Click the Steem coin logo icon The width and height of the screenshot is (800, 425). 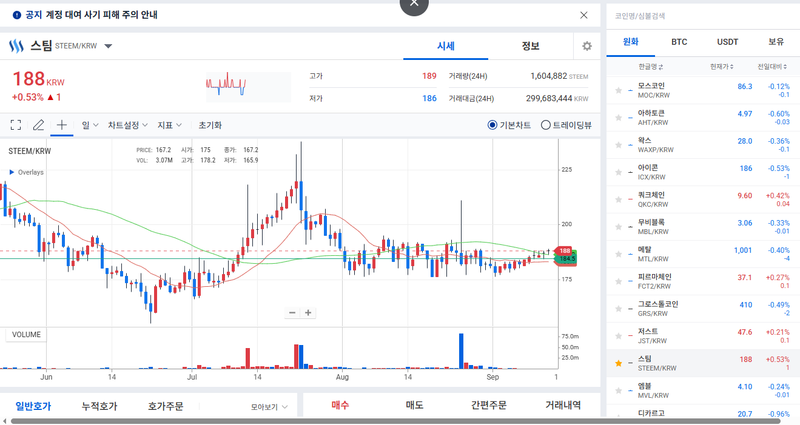[x=16, y=46]
